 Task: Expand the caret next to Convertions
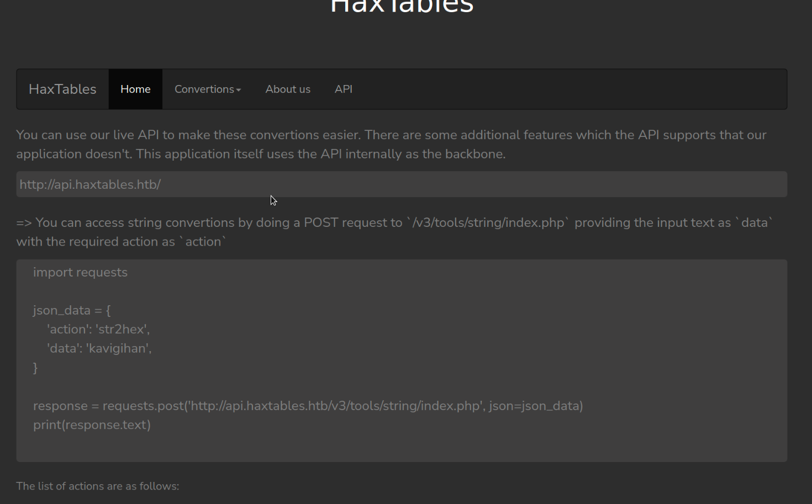238,89
